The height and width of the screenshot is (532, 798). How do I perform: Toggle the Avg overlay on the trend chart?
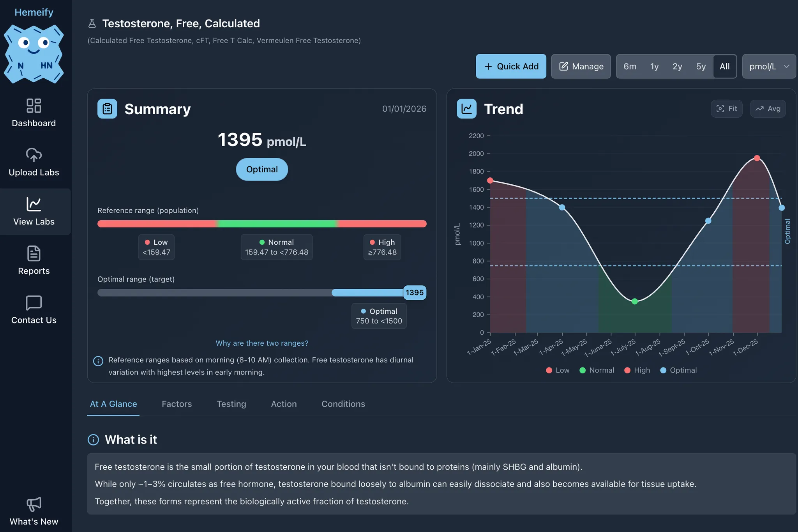click(x=767, y=108)
